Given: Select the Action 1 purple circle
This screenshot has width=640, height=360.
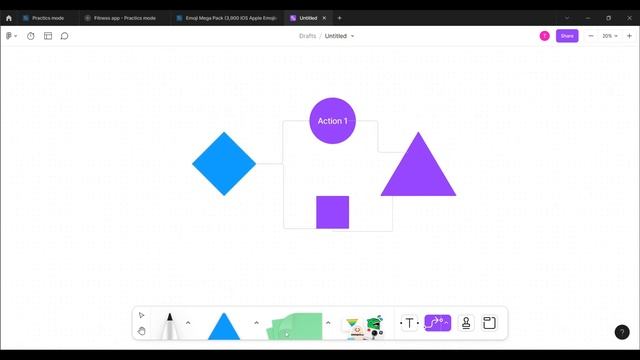Looking at the screenshot, I should (x=332, y=121).
